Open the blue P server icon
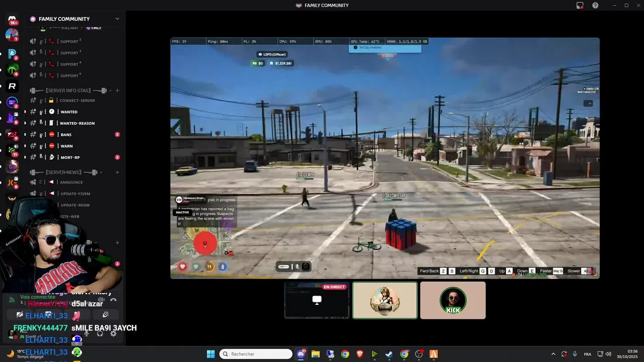 click(12, 53)
